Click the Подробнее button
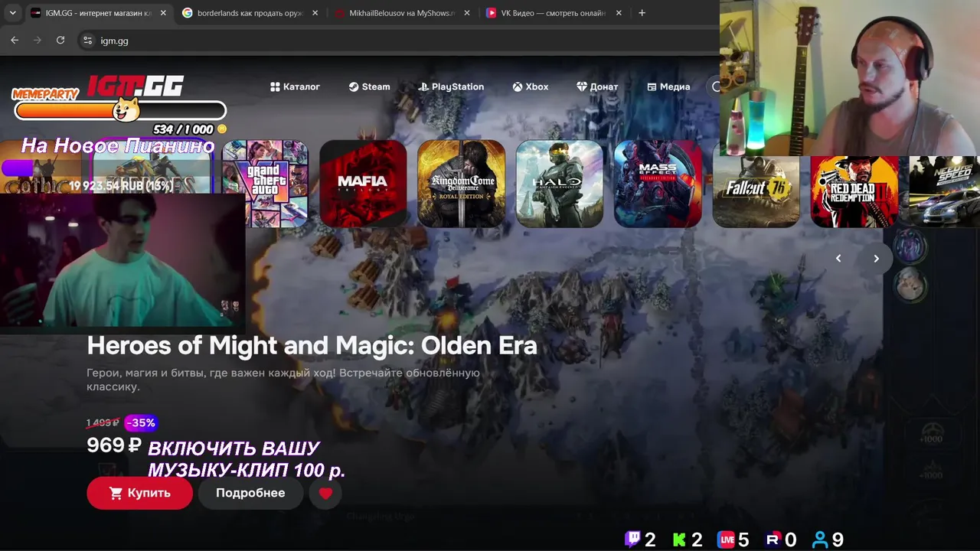 tap(250, 494)
